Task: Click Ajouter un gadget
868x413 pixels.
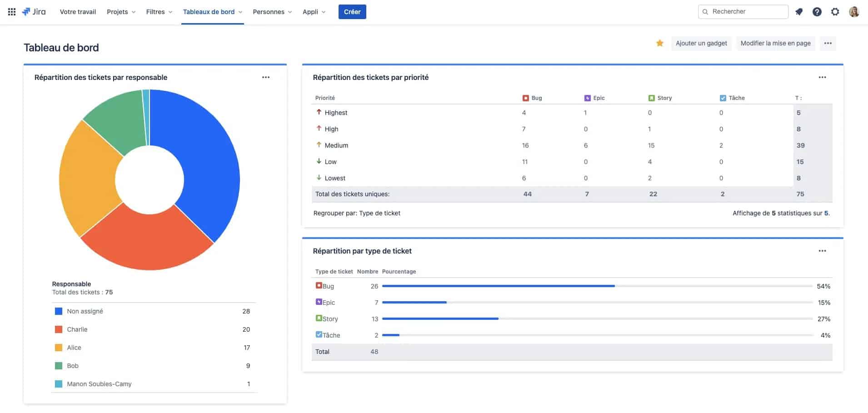Action: (701, 43)
